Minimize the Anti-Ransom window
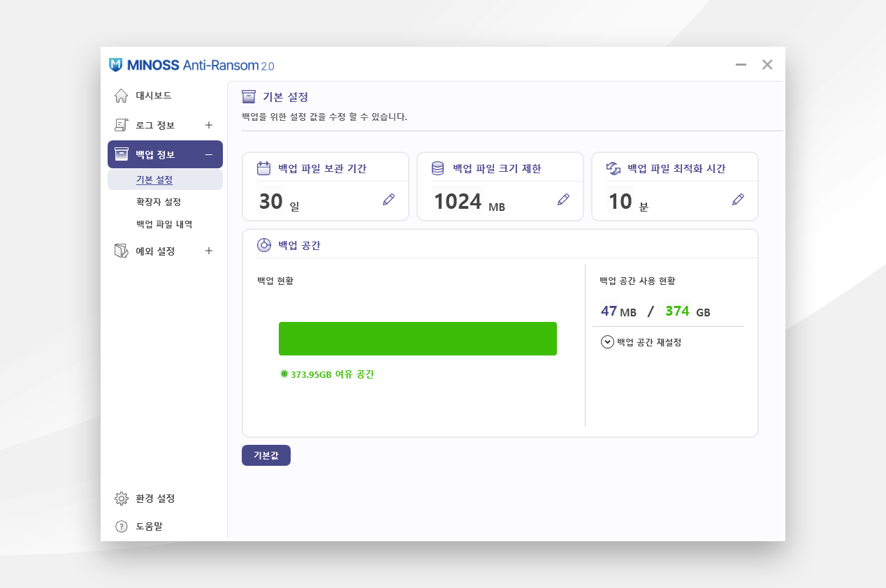This screenshot has height=588, width=886. pyautogui.click(x=741, y=65)
